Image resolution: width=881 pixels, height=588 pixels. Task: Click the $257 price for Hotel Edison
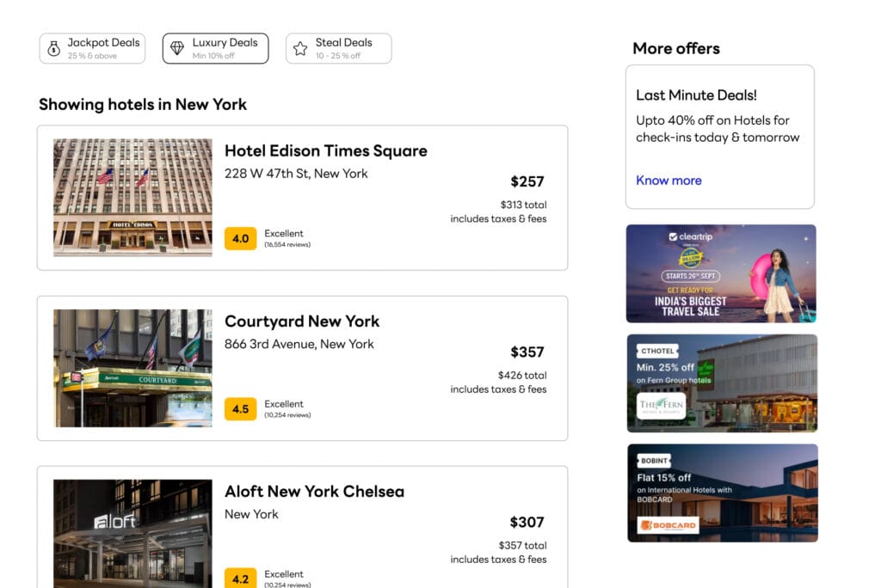(x=527, y=181)
